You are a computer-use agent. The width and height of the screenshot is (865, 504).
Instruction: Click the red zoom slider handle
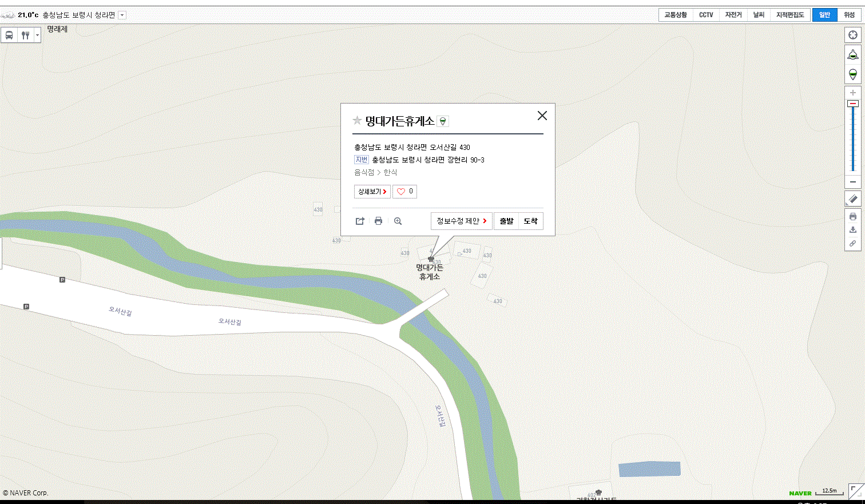click(x=853, y=104)
